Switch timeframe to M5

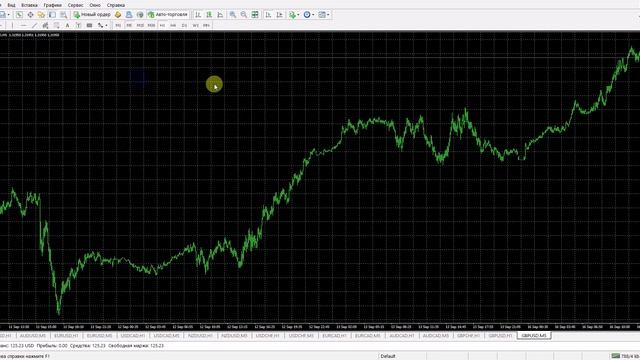(129, 25)
